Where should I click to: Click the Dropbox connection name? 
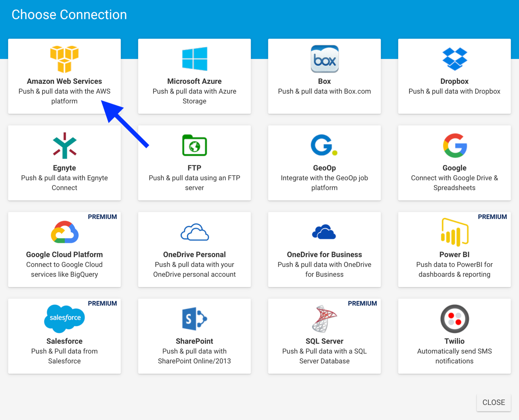click(x=454, y=81)
